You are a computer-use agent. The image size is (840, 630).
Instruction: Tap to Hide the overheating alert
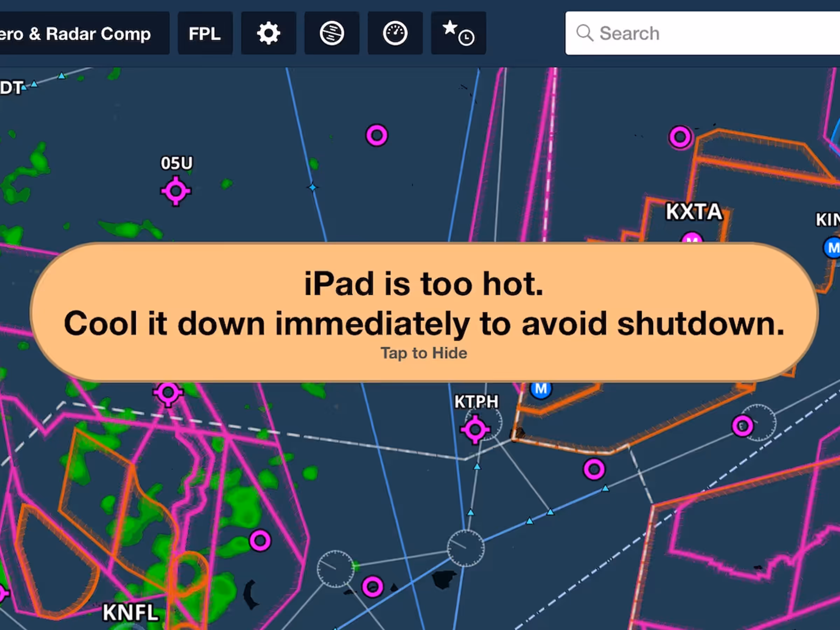point(424,353)
